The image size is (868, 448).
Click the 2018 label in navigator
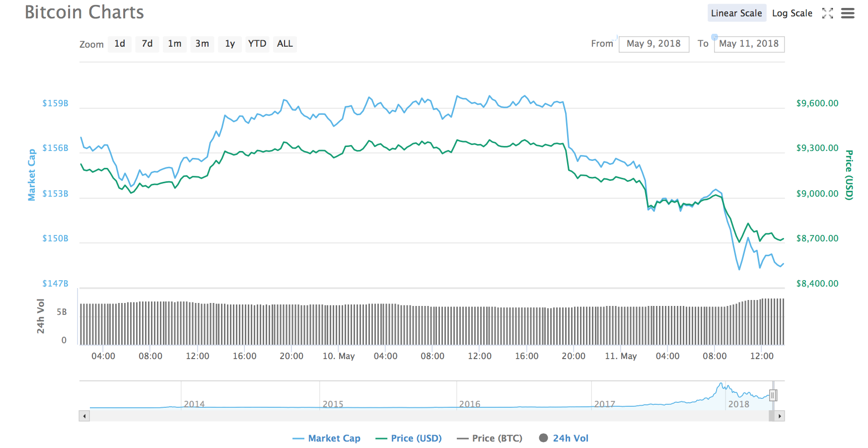[739, 404]
